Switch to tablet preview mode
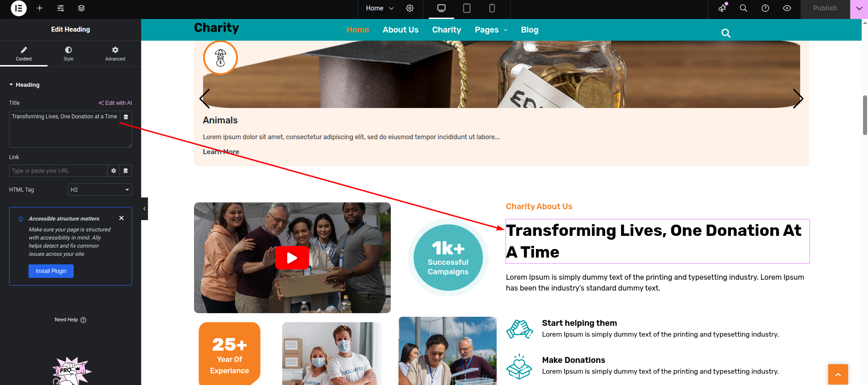Viewport: 868px width, 385px height. [467, 8]
